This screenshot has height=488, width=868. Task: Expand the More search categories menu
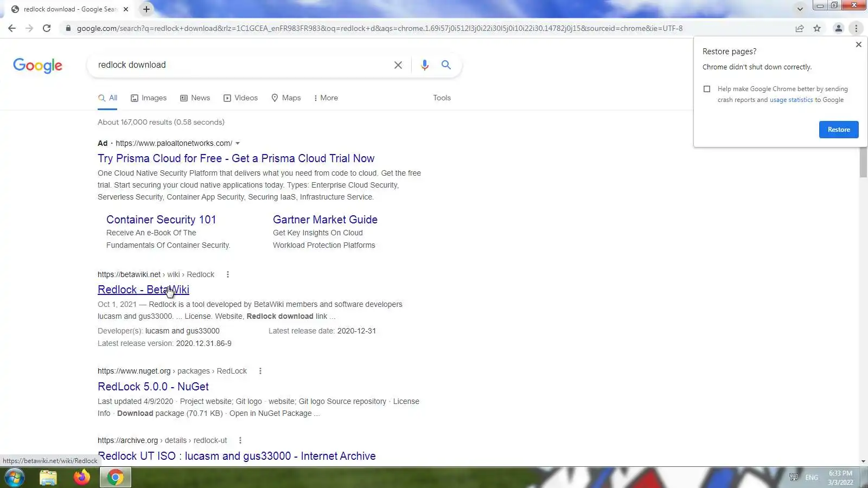click(325, 98)
